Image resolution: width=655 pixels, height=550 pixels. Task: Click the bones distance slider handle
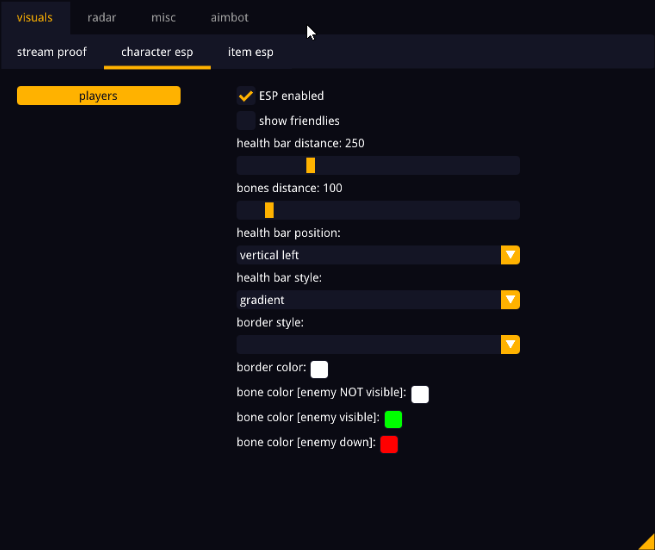[269, 210]
